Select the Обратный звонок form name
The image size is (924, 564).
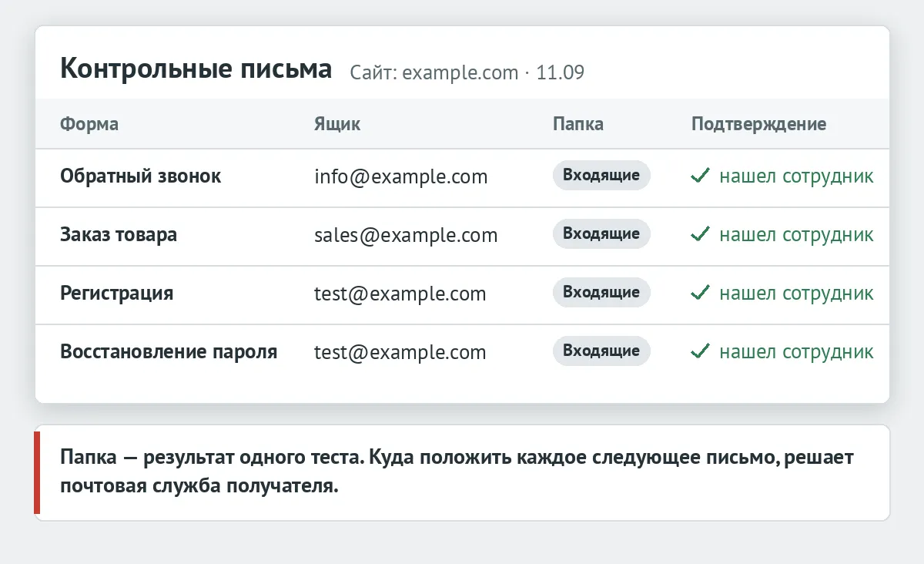point(141,176)
